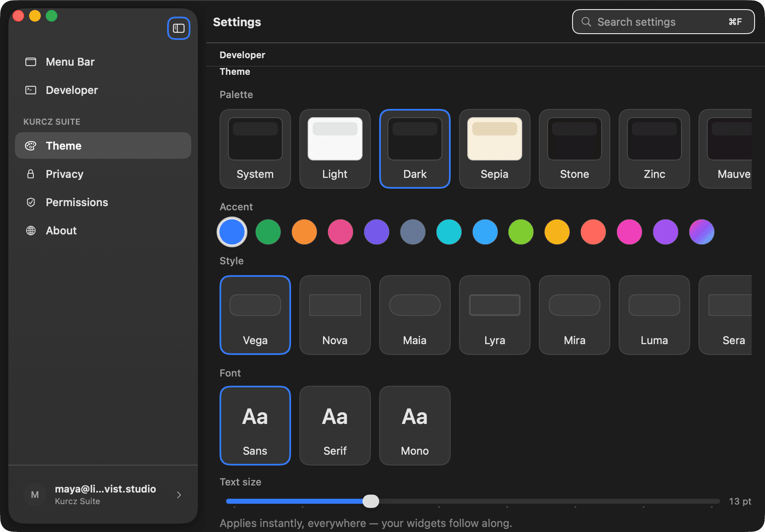Select the Sera style card
The height and width of the screenshot is (532, 765).
point(726,315)
